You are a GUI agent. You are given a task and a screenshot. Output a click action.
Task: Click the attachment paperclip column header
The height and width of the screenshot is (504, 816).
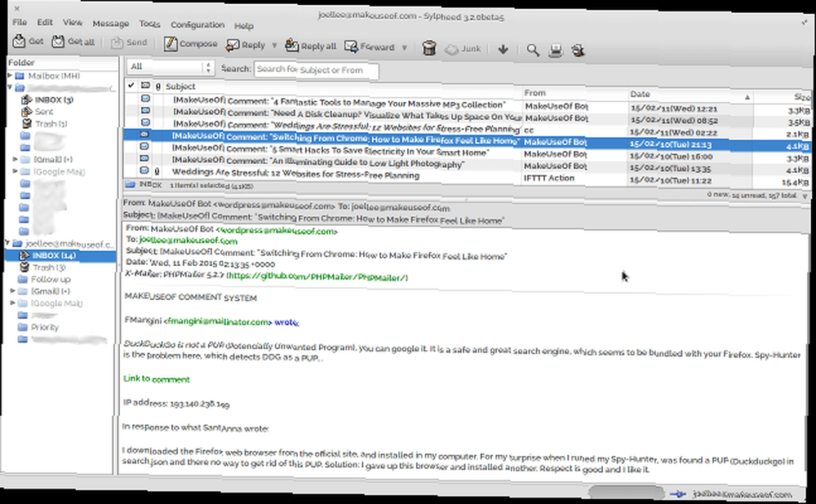point(158,86)
